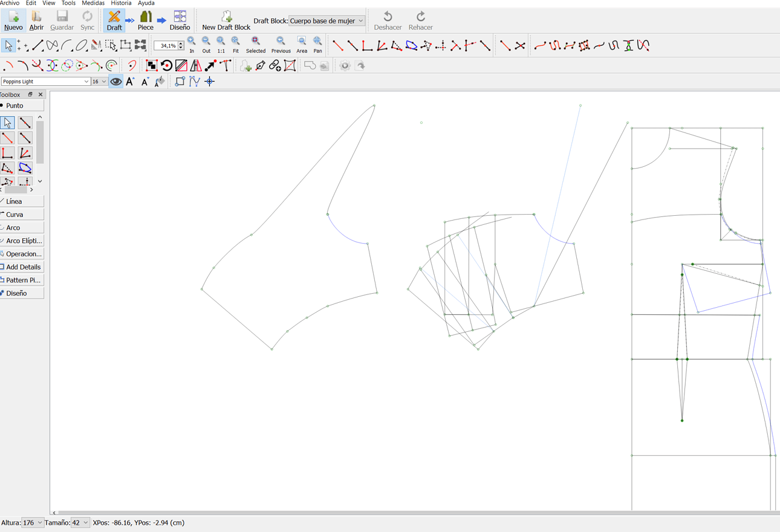Open the Historia menu
This screenshot has height=532, width=780.
tap(121, 3)
